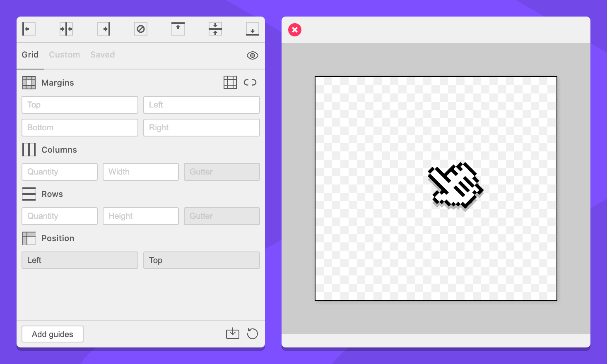Switch to the Custom tab
Image resolution: width=607 pixels, height=364 pixels.
click(x=65, y=55)
